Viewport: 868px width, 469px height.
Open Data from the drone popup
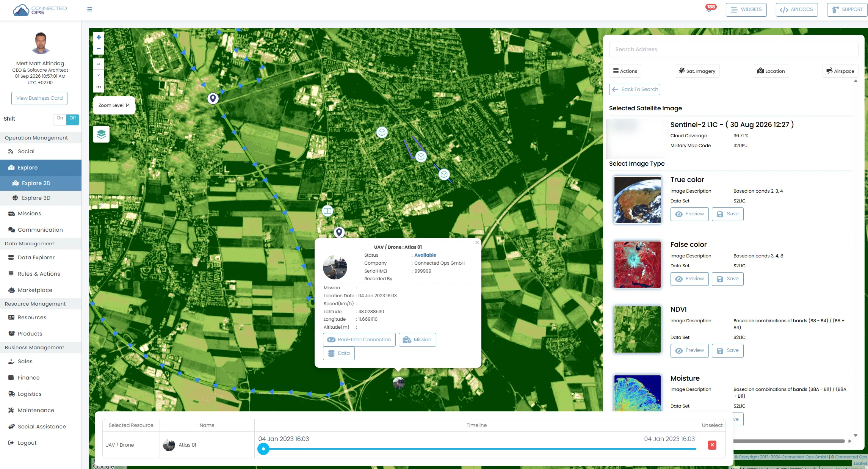pyautogui.click(x=339, y=353)
